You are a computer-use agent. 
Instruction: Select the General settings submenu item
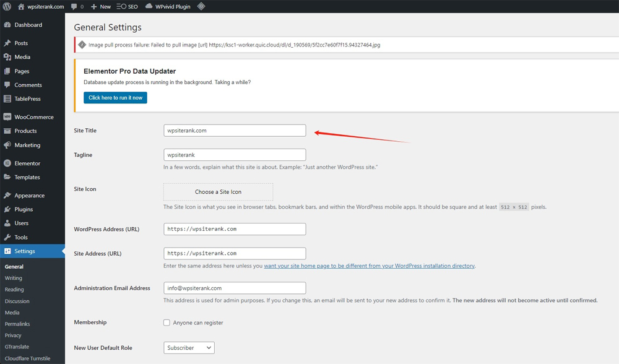pos(14,266)
